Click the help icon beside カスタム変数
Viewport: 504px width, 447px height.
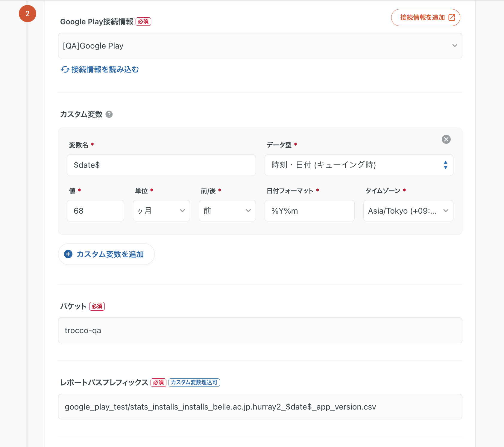tap(109, 114)
